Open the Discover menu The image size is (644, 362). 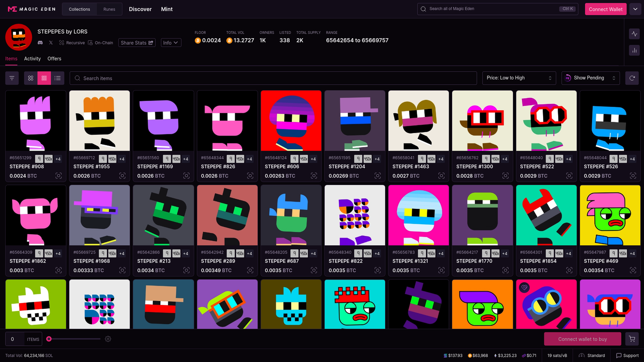pos(140,9)
